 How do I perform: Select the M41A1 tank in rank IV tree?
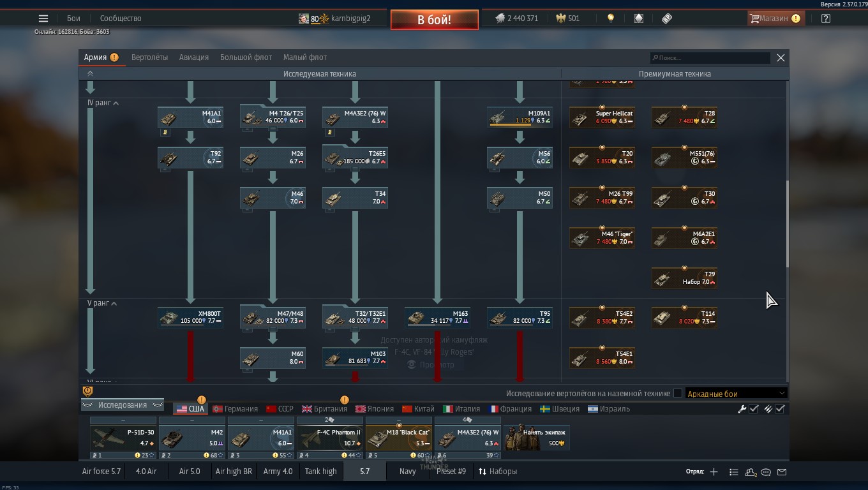click(190, 117)
